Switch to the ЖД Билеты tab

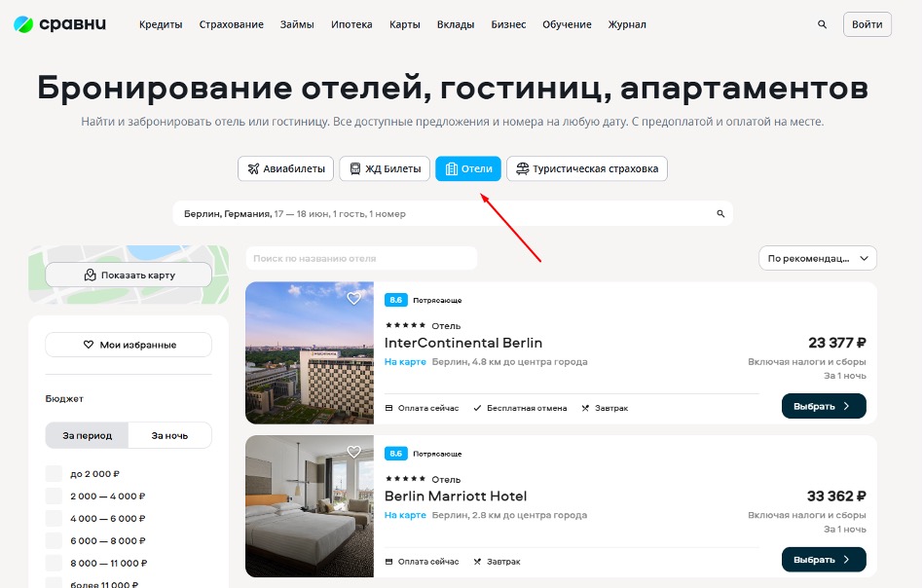click(x=385, y=169)
